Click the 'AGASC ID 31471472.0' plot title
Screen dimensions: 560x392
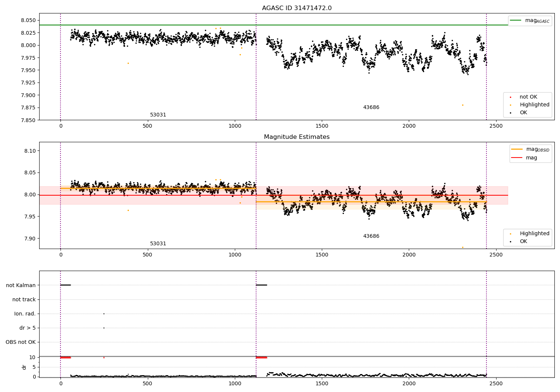[x=296, y=8]
